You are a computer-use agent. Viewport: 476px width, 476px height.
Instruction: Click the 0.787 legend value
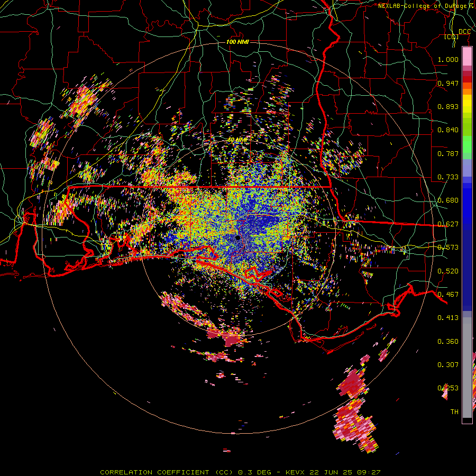click(448, 153)
